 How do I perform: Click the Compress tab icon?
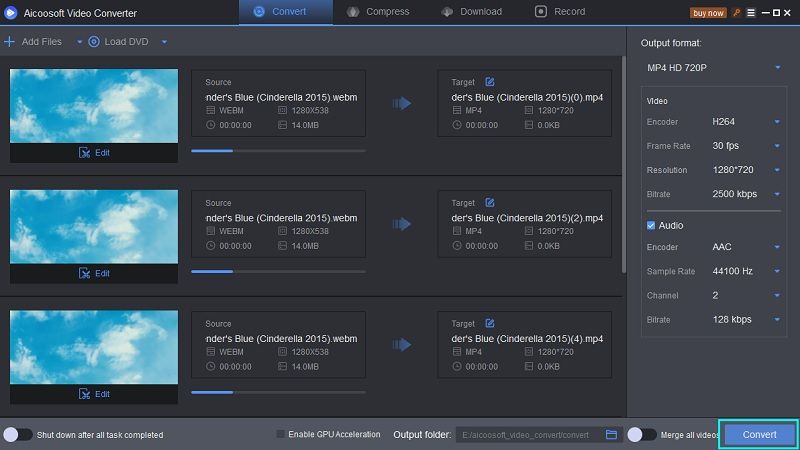pos(353,11)
